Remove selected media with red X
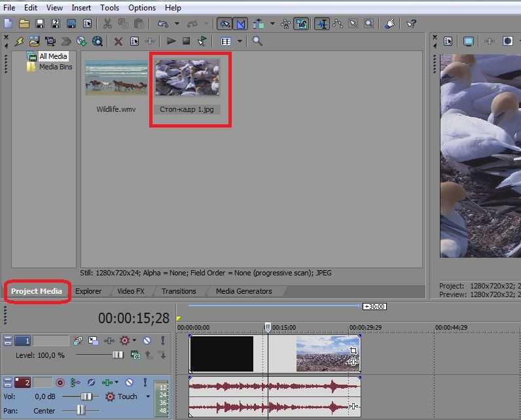The width and height of the screenshot is (521, 420). click(x=118, y=41)
